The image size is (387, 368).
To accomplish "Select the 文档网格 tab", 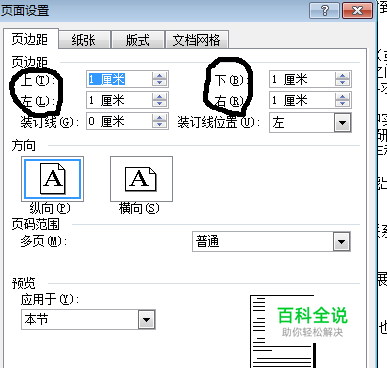I will pos(197,40).
